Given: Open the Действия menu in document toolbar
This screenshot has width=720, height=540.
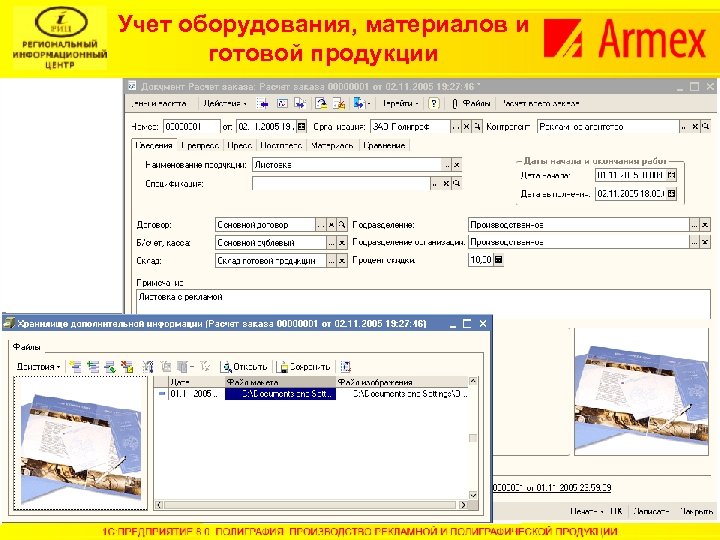Looking at the screenshot, I should (225, 104).
